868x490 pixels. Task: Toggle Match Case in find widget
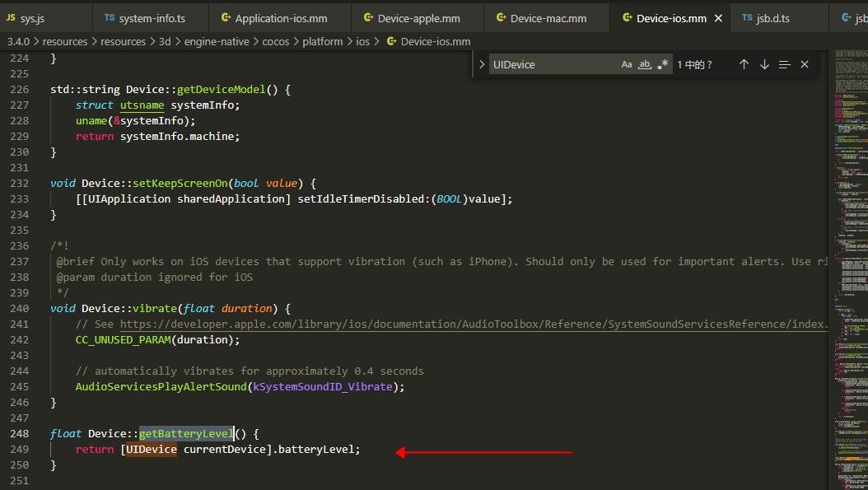tap(627, 64)
